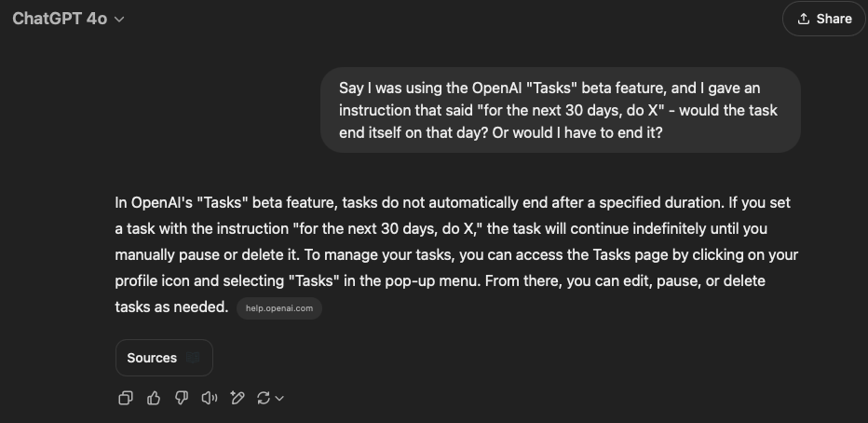Edit the response in canvas
The height and width of the screenshot is (423, 868).
(x=237, y=398)
